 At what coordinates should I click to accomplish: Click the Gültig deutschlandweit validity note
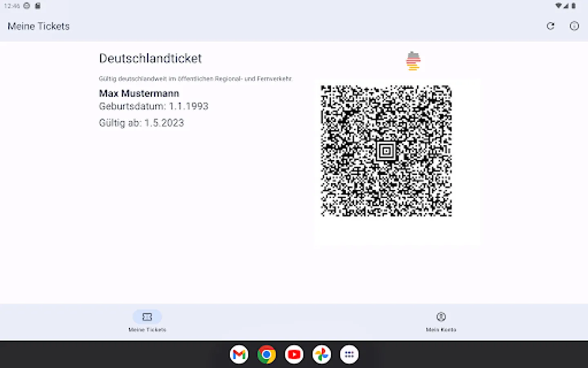pos(196,79)
